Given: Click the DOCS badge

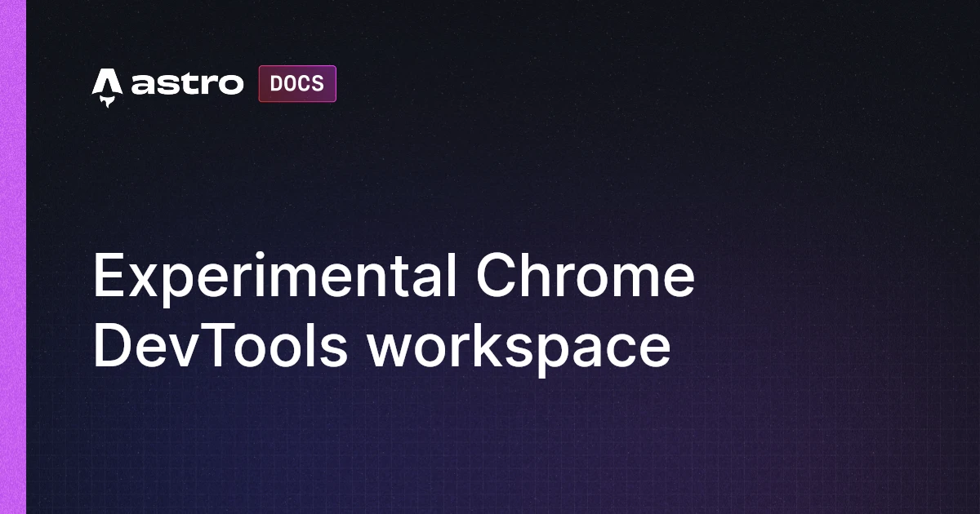Looking at the screenshot, I should tap(297, 83).
